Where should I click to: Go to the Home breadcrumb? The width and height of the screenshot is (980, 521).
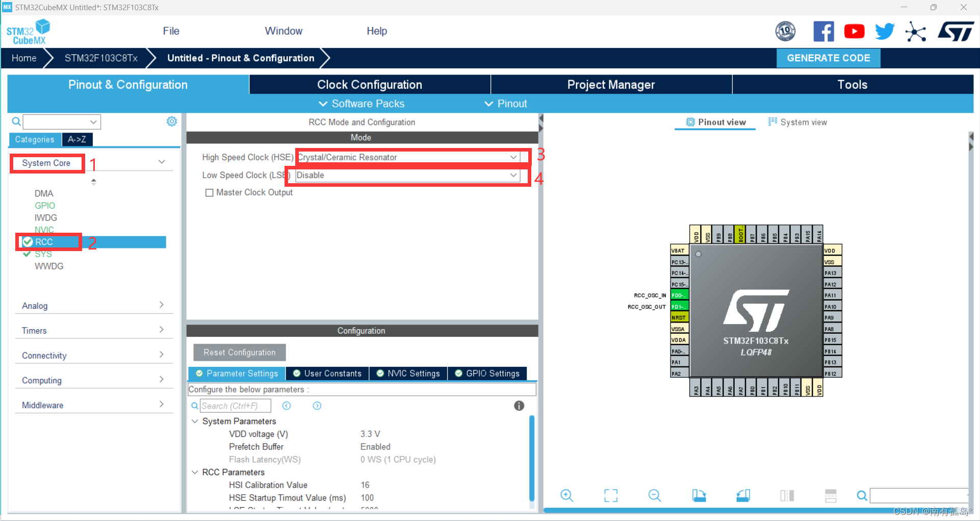(x=24, y=58)
